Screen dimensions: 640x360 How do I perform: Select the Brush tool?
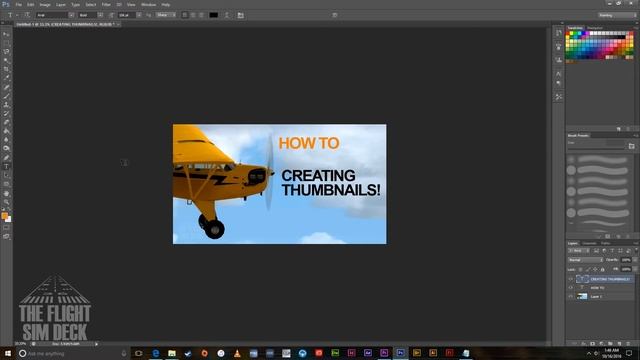(6, 96)
